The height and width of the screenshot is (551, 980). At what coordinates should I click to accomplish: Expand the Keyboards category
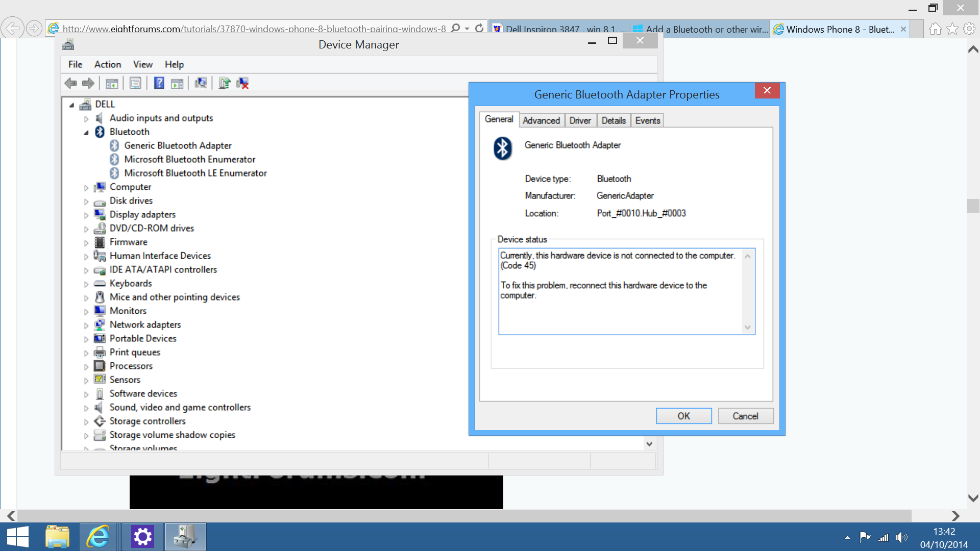[x=86, y=284]
